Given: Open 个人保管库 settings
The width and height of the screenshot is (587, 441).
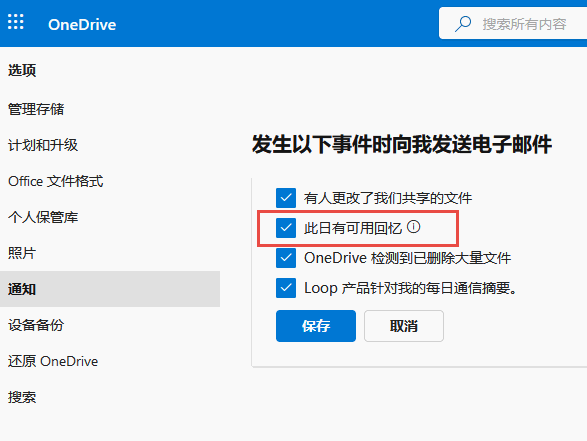Looking at the screenshot, I should click(x=43, y=217).
